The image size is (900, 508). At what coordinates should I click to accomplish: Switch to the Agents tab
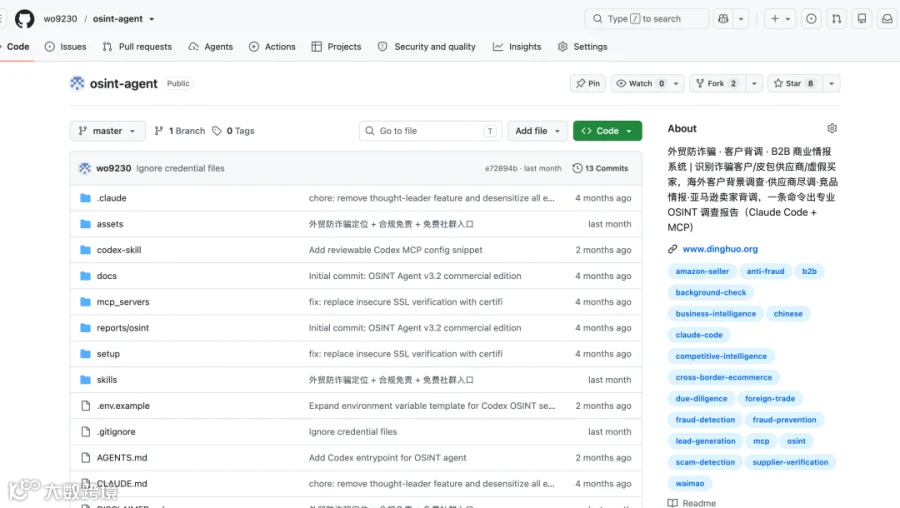211,46
